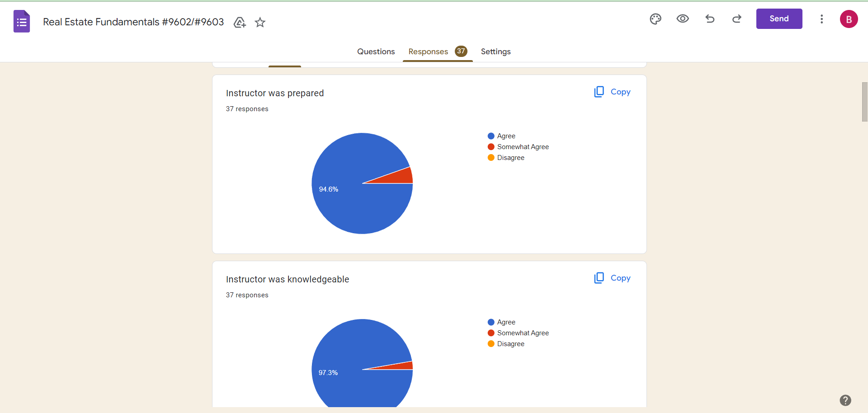Copy the Instructor was knowledgeable chart
Image resolution: width=868 pixels, height=413 pixels.
point(612,278)
